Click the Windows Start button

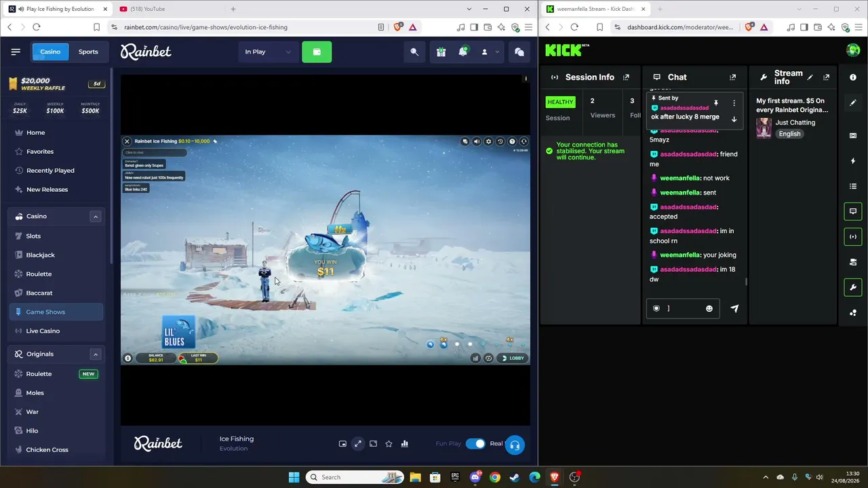click(294, 477)
